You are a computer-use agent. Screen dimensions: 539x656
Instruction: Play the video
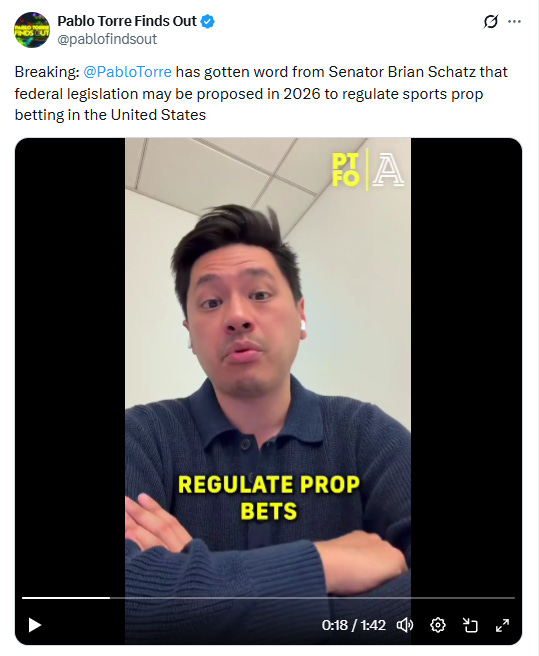[x=35, y=625]
